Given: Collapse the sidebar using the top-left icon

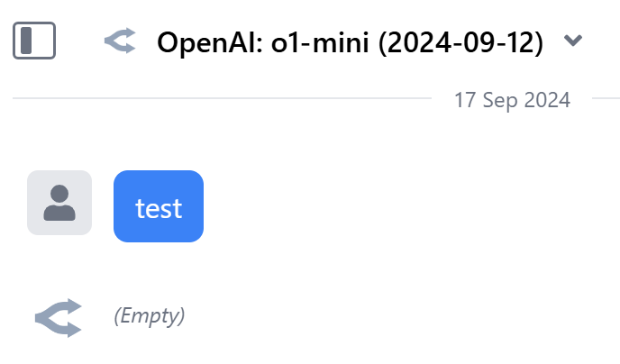Looking at the screenshot, I should point(34,41).
